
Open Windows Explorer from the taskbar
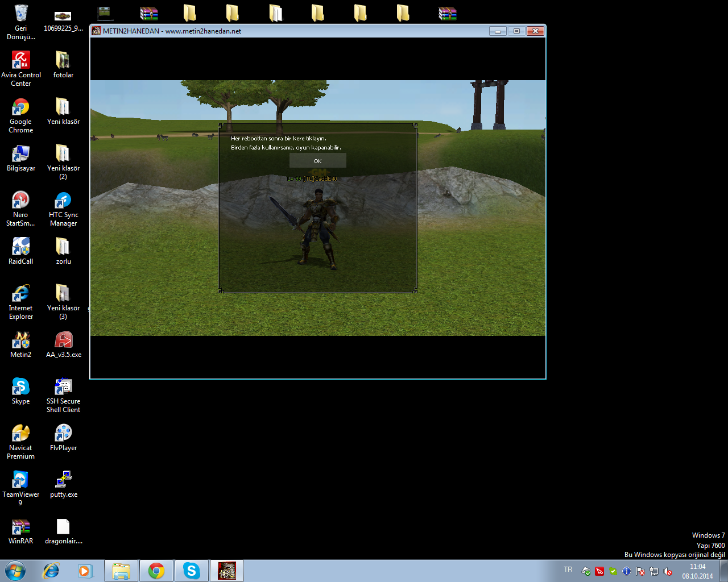click(121, 571)
